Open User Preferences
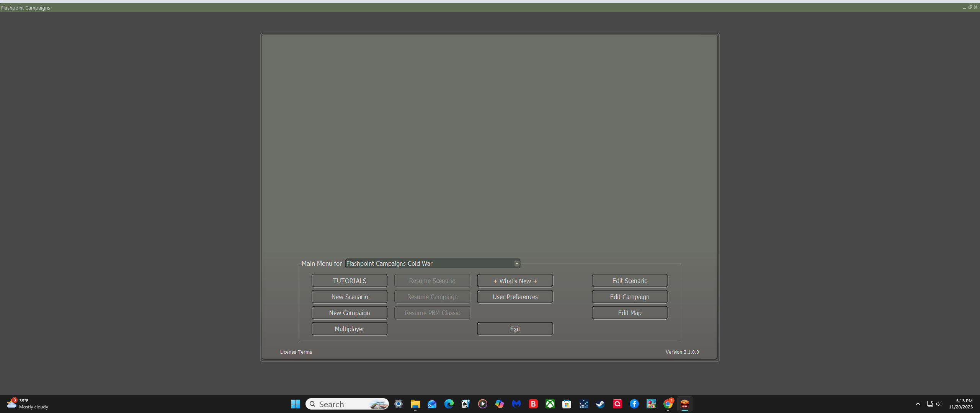This screenshot has width=980, height=413. [x=514, y=296]
